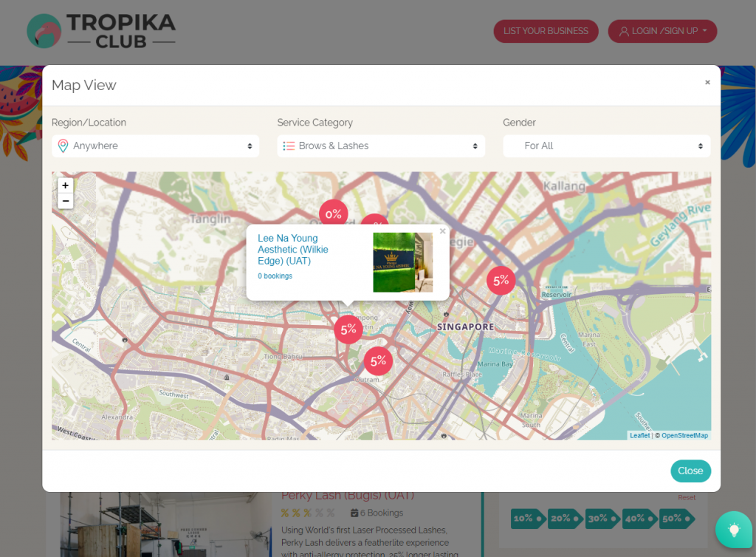756x557 pixels.
Task: Open the OpenStreetMap attribution link
Action: click(x=684, y=435)
